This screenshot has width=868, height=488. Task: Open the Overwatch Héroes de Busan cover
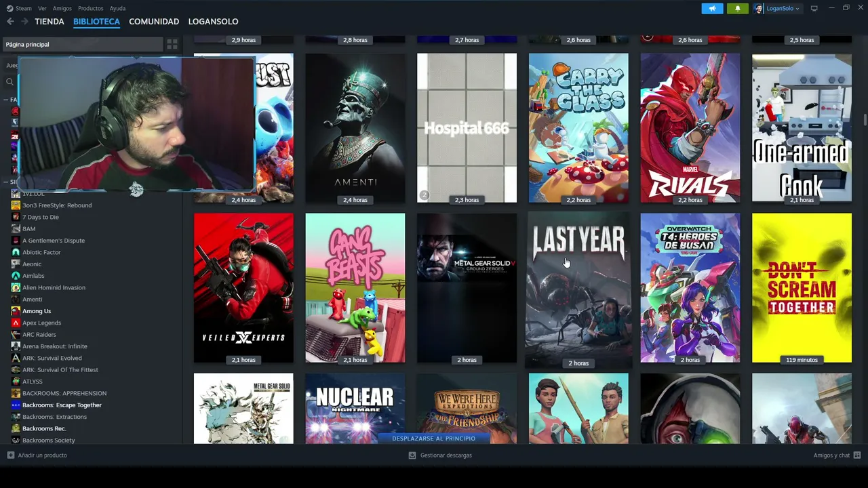point(690,288)
